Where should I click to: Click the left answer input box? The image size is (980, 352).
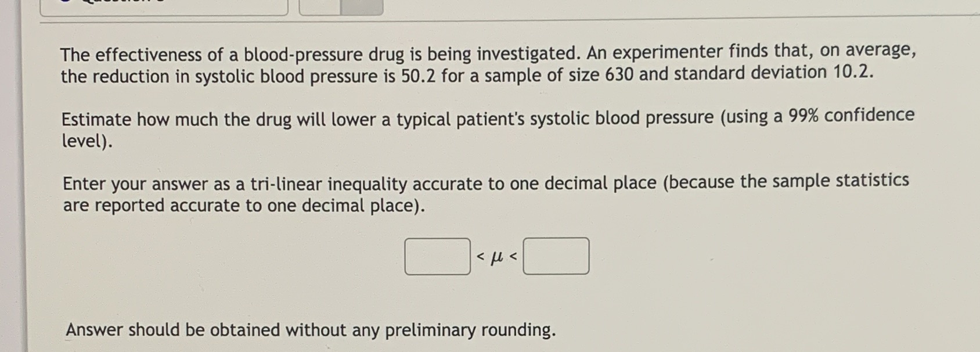pos(438,257)
